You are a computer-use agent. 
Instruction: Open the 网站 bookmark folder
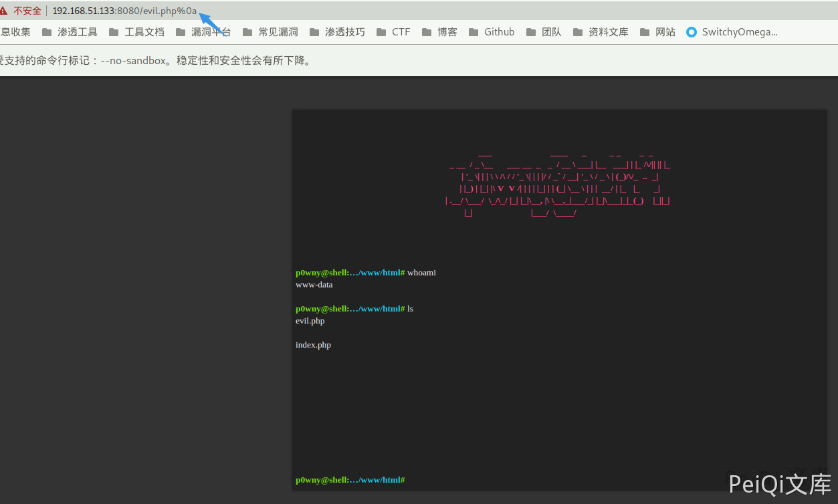pyautogui.click(x=657, y=32)
